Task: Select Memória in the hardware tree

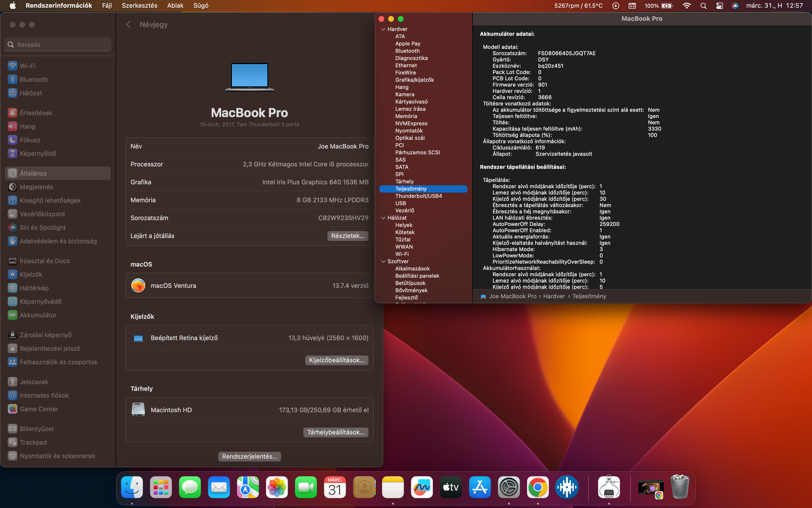Action: tap(406, 116)
